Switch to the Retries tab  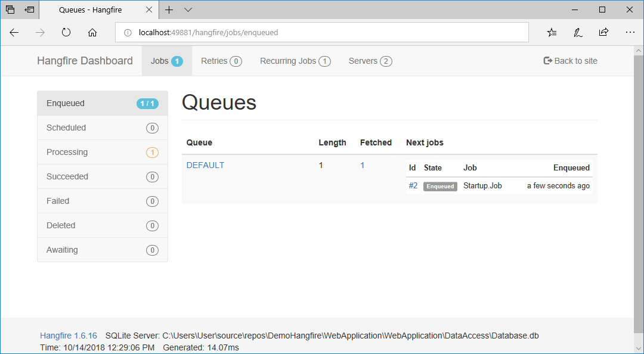(221, 61)
